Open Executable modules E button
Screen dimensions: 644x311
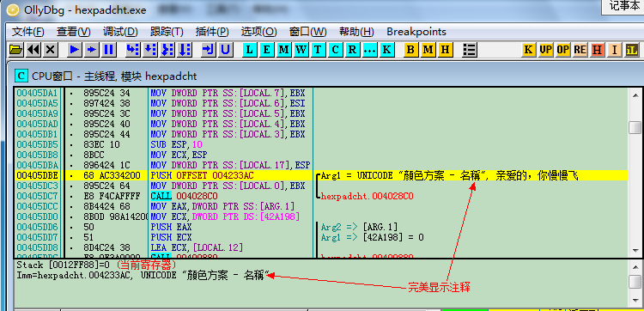[x=266, y=50]
